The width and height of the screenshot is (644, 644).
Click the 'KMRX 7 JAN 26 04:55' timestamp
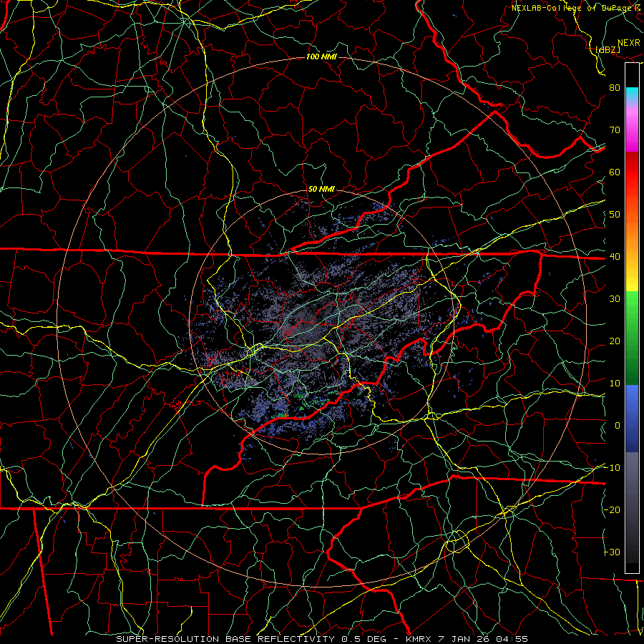coord(467,639)
